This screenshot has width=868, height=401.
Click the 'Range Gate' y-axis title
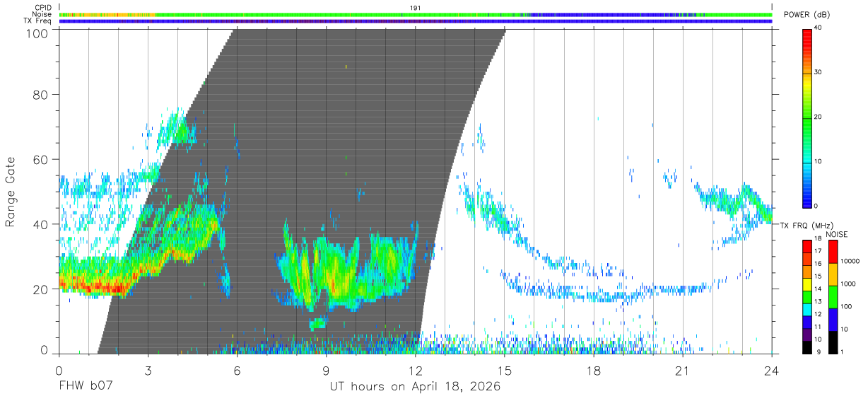coord(11,192)
